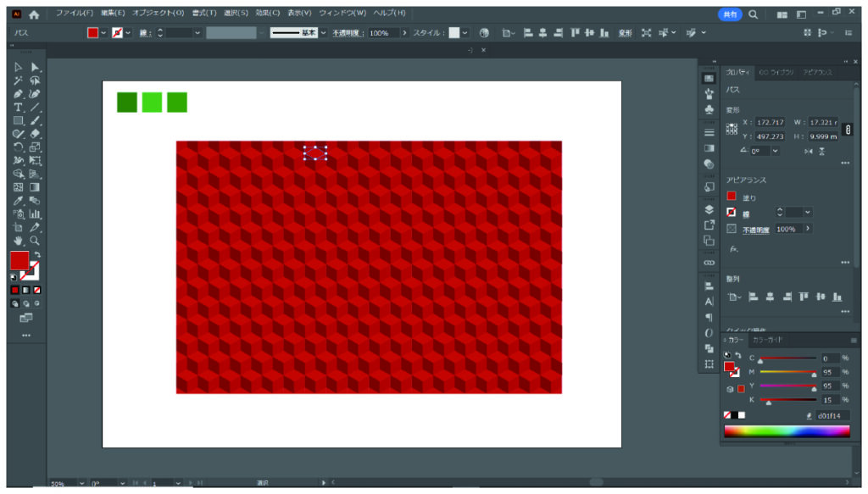
Task: Select the Shape Builder tool
Action: [x=19, y=174]
